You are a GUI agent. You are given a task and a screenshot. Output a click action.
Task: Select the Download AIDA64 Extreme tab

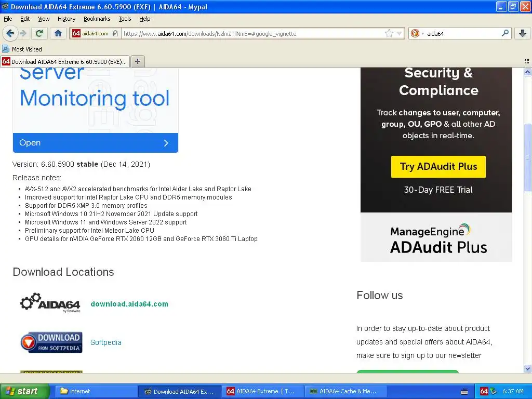point(65,61)
